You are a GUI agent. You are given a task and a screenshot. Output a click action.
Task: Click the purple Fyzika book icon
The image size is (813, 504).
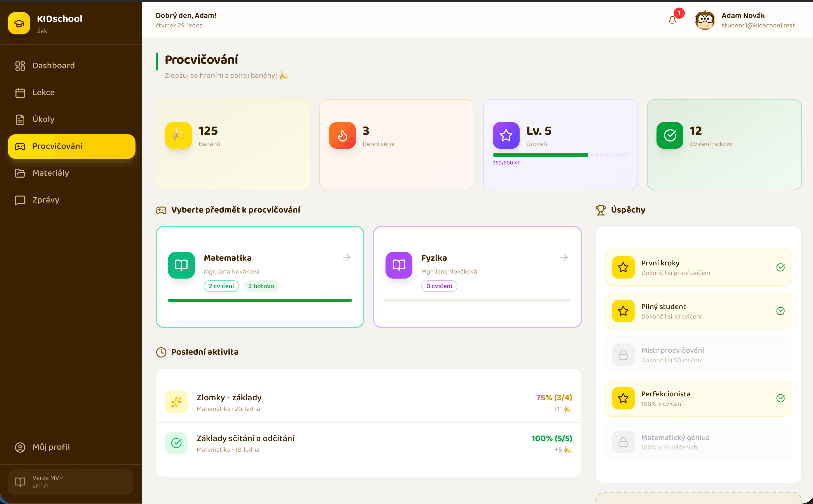coord(399,265)
